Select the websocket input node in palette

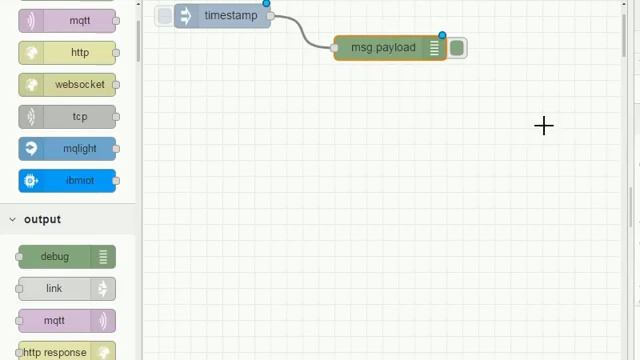click(67, 84)
